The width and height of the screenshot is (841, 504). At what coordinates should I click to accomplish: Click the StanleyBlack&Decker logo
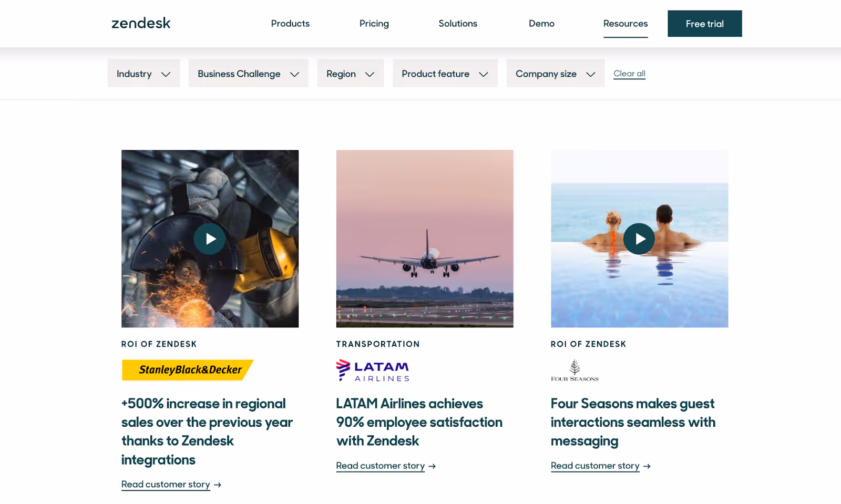point(188,370)
